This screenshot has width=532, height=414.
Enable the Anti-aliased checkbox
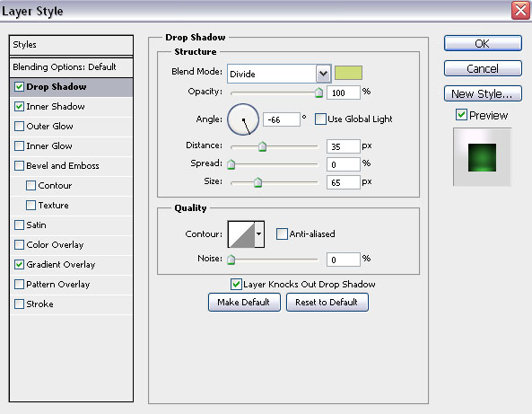[x=282, y=234]
